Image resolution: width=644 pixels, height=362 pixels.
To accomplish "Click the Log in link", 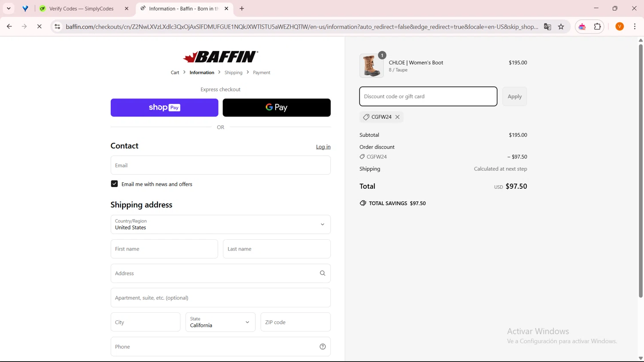I will [x=323, y=147].
